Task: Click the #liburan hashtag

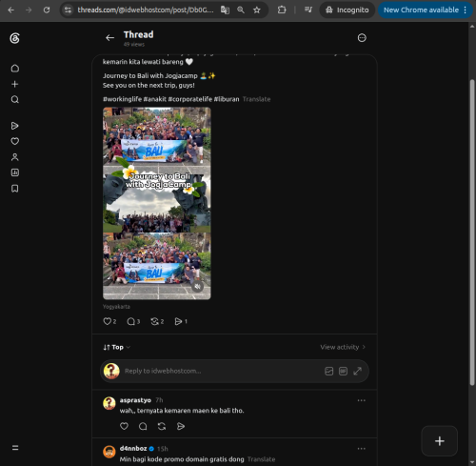Action: pyautogui.click(x=227, y=99)
